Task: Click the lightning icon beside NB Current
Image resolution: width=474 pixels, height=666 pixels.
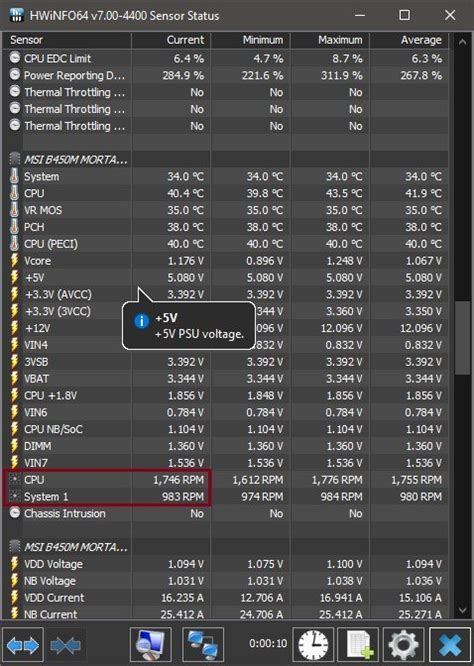Action: click(14, 614)
